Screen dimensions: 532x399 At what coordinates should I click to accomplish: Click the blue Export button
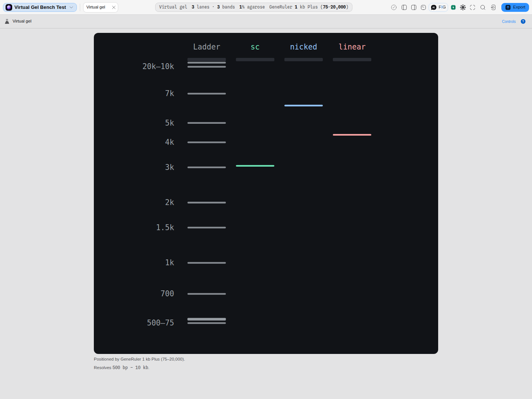tap(515, 7)
